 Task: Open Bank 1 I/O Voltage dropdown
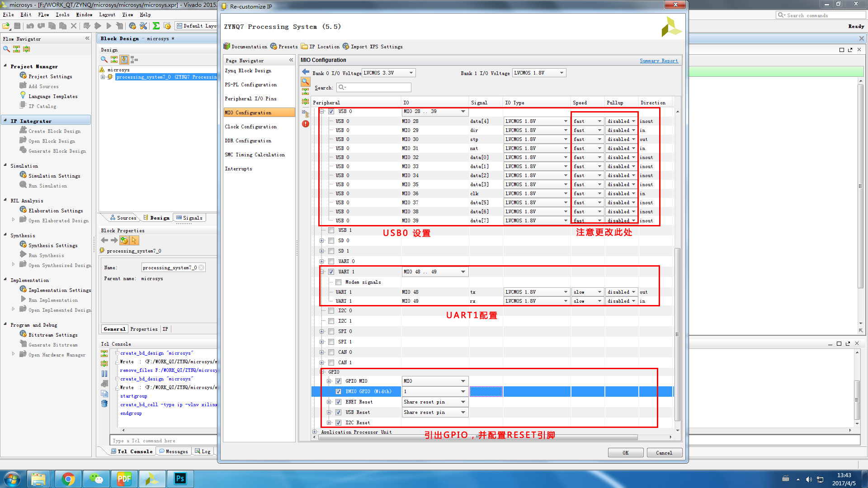(x=539, y=73)
